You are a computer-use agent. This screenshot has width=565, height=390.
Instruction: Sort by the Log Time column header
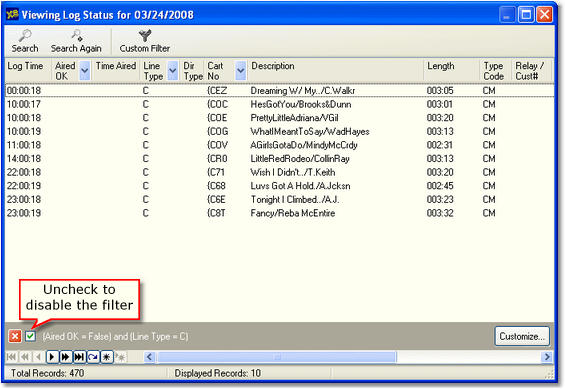[x=28, y=70]
